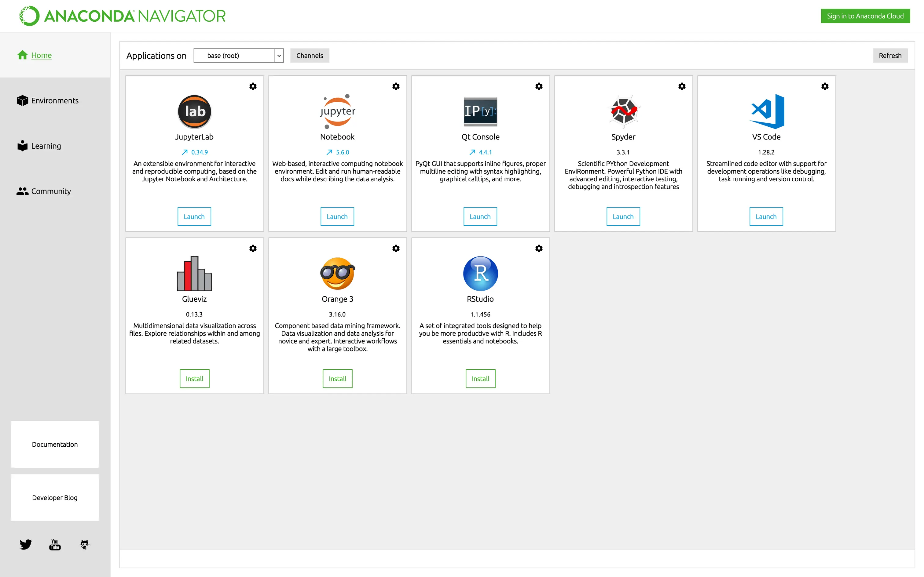Open the Documentation tile in sidebar
The image size is (924, 577).
(x=55, y=444)
